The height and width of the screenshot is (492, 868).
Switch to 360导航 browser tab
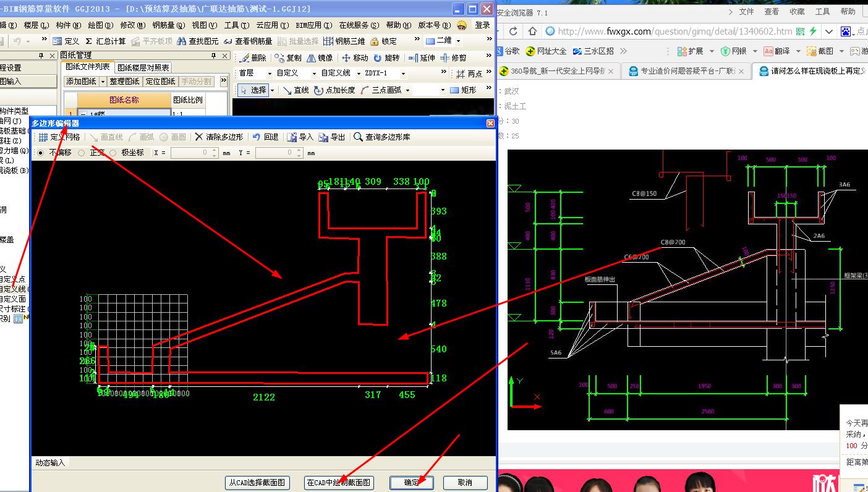558,71
